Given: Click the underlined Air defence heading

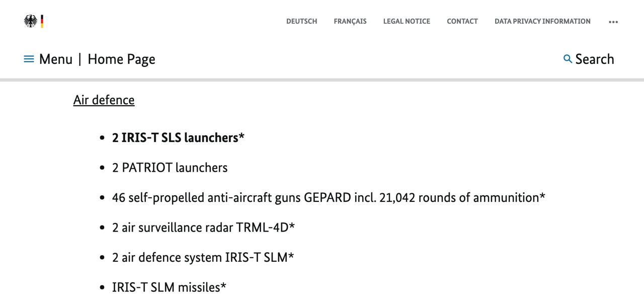Looking at the screenshot, I should point(104,100).
